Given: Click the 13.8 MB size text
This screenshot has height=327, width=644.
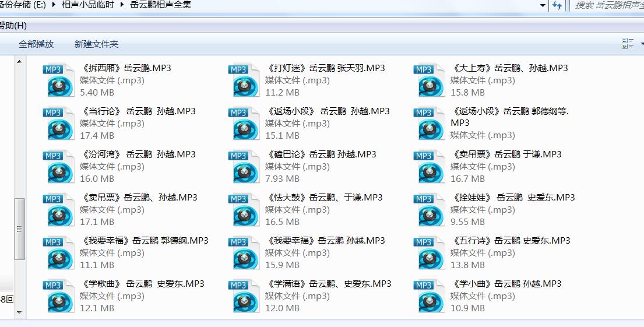Looking at the screenshot, I should [467, 265].
